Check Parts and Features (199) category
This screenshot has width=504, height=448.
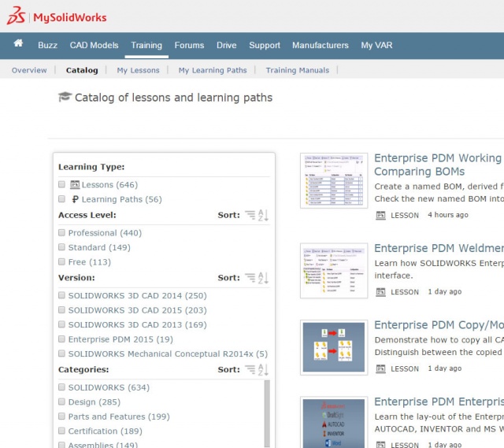click(x=61, y=417)
